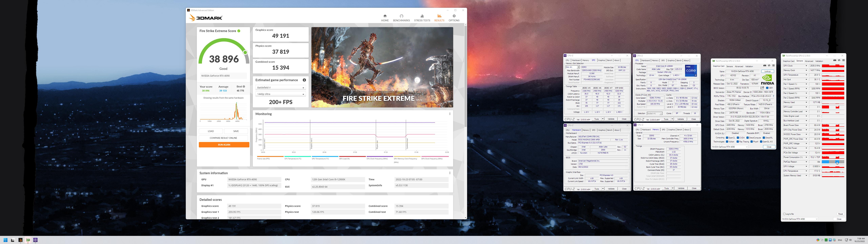Screen dimensions: 868x244
Task: Open BENCHMARKS section in 3DMark
Action: [401, 18]
